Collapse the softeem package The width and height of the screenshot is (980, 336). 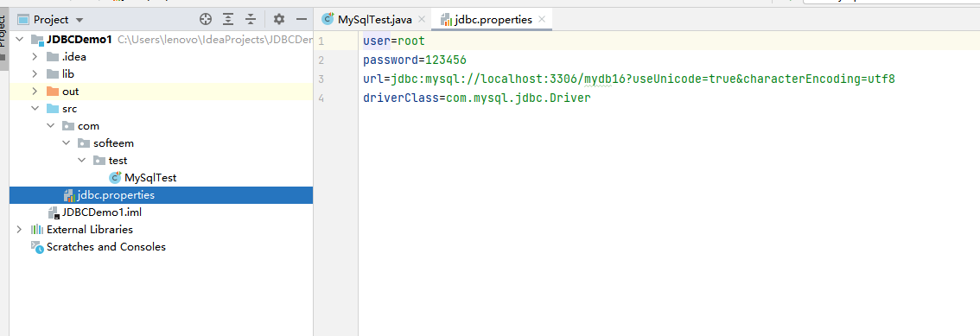tap(67, 143)
